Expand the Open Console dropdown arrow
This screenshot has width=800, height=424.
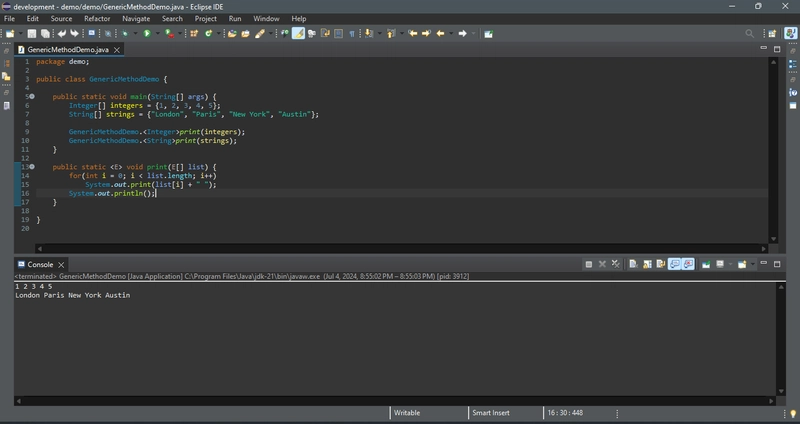(753, 264)
